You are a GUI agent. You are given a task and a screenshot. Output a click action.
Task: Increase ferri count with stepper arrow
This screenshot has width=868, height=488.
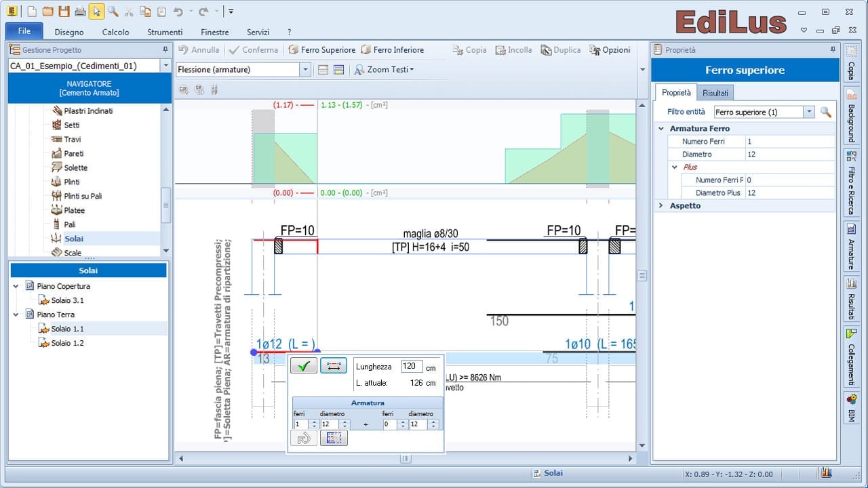[313, 422]
